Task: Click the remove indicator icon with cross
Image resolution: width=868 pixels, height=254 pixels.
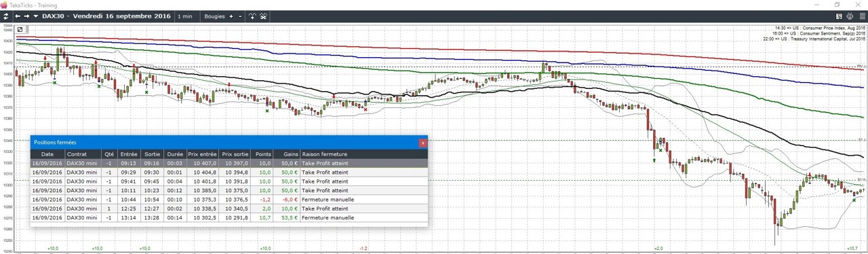Action: click(x=263, y=16)
